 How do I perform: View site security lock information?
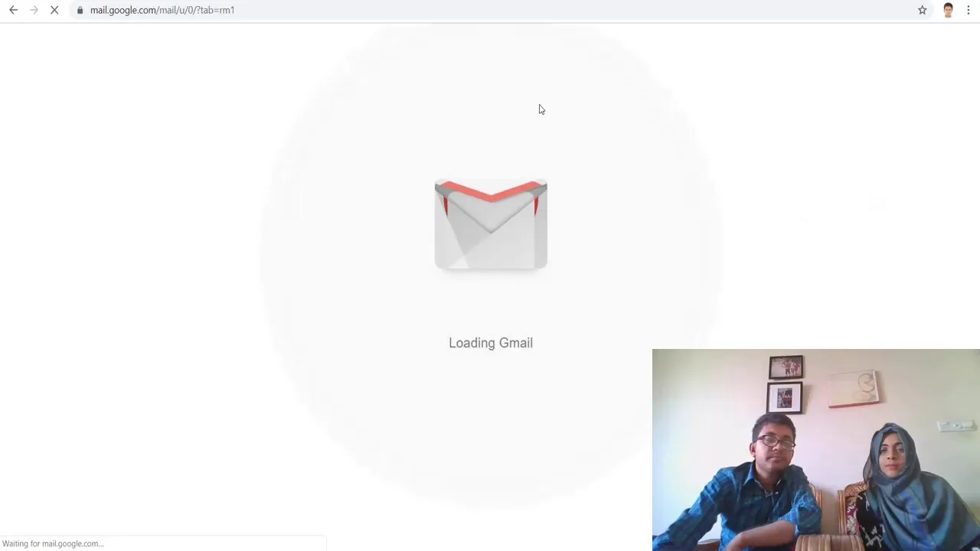tap(80, 10)
